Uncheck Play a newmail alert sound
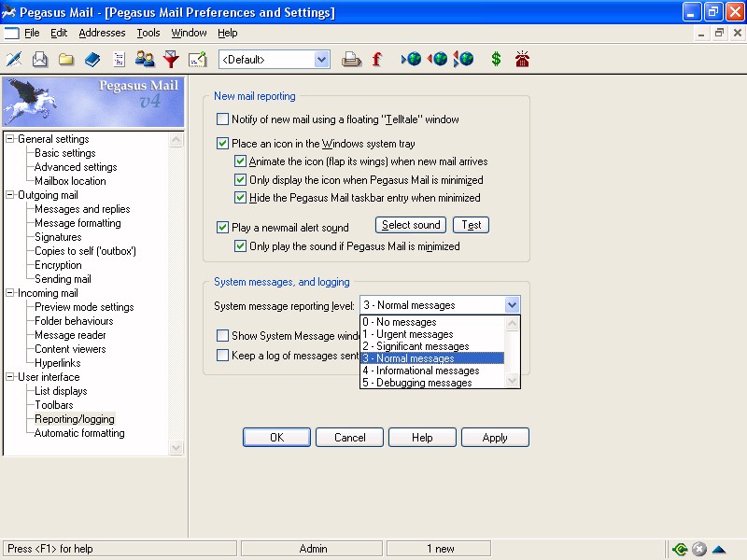 [222, 227]
